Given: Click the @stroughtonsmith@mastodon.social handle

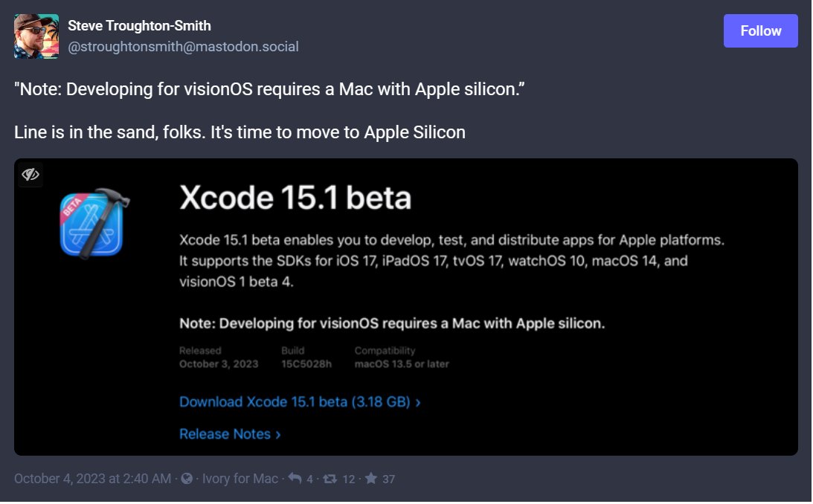Looking at the screenshot, I should click(x=183, y=47).
